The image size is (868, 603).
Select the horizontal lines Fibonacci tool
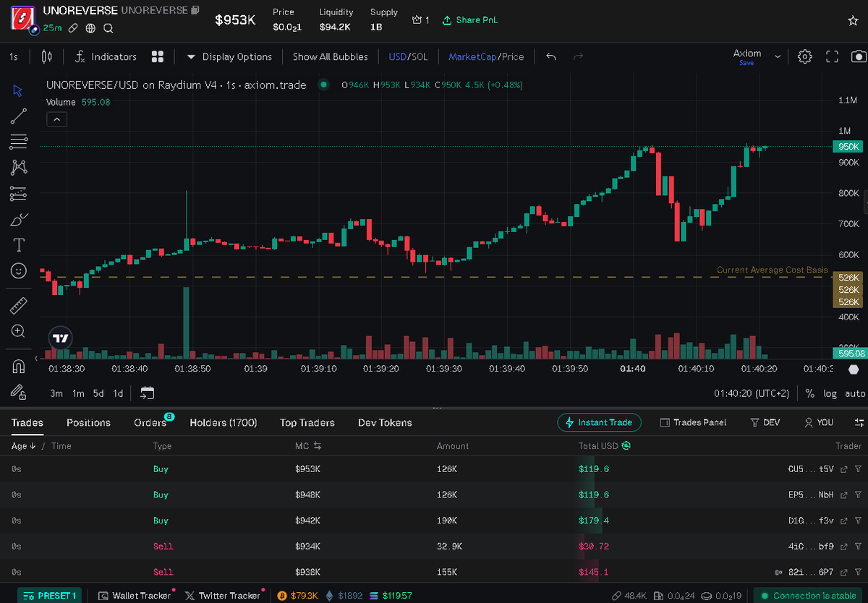(x=19, y=142)
